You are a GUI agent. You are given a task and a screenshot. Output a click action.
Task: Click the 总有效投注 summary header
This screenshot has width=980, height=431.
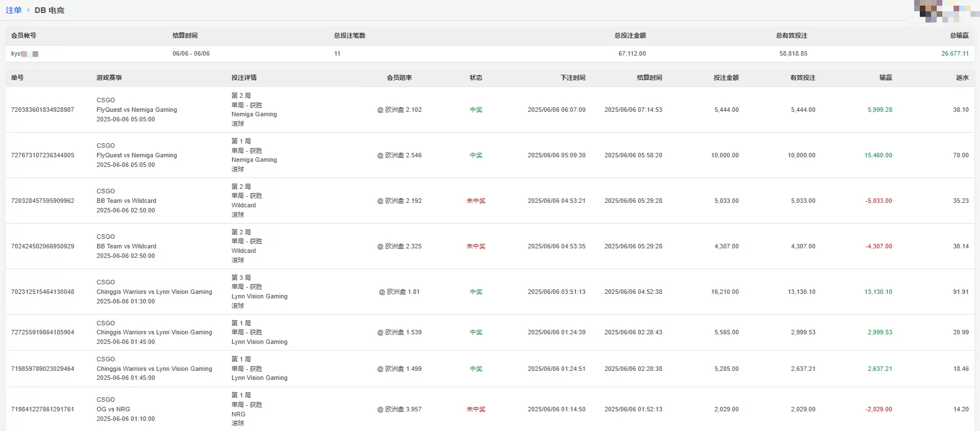coord(792,35)
